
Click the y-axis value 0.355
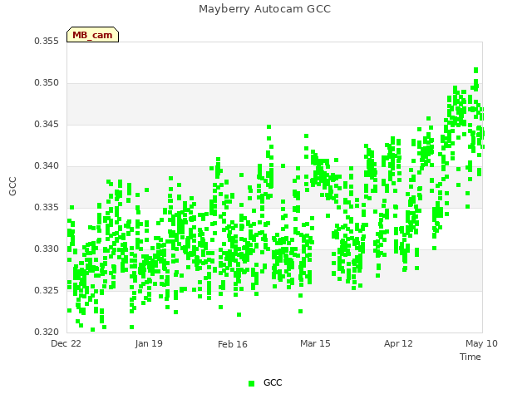pyautogui.click(x=47, y=41)
